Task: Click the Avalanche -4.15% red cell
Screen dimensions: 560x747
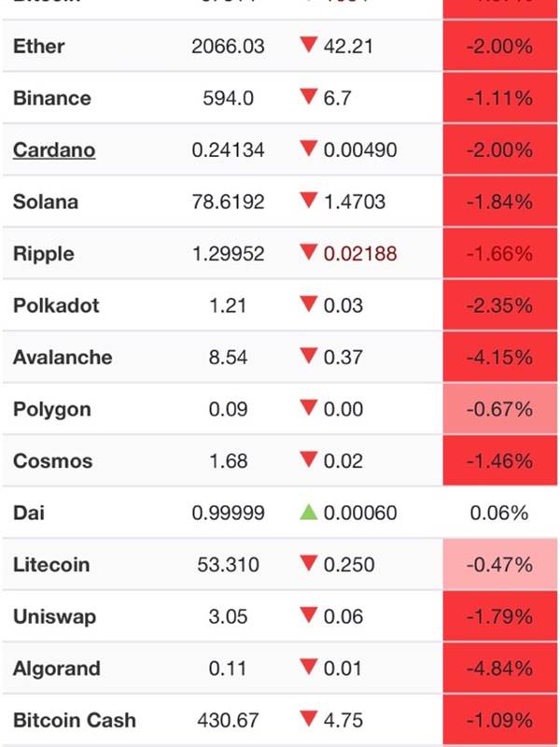Action: coord(501,358)
